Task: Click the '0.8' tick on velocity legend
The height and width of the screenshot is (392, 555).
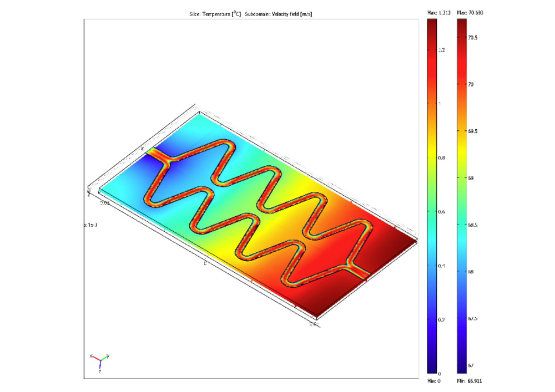Action: click(x=442, y=158)
